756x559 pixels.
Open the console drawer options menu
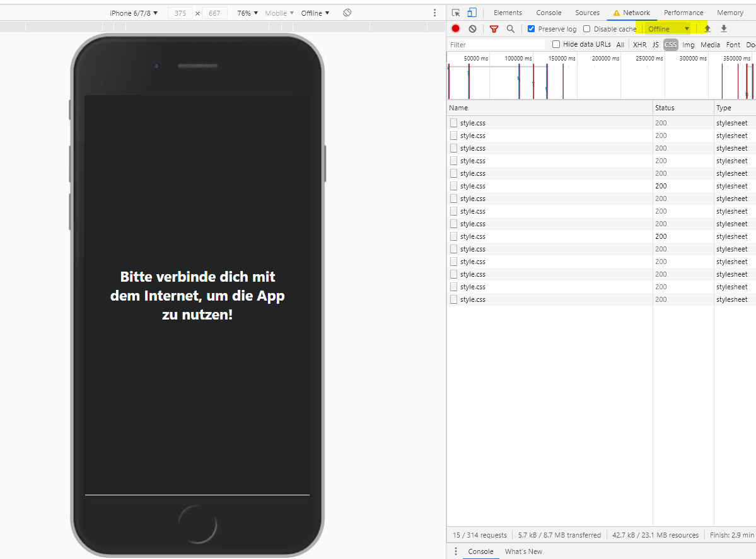click(456, 551)
